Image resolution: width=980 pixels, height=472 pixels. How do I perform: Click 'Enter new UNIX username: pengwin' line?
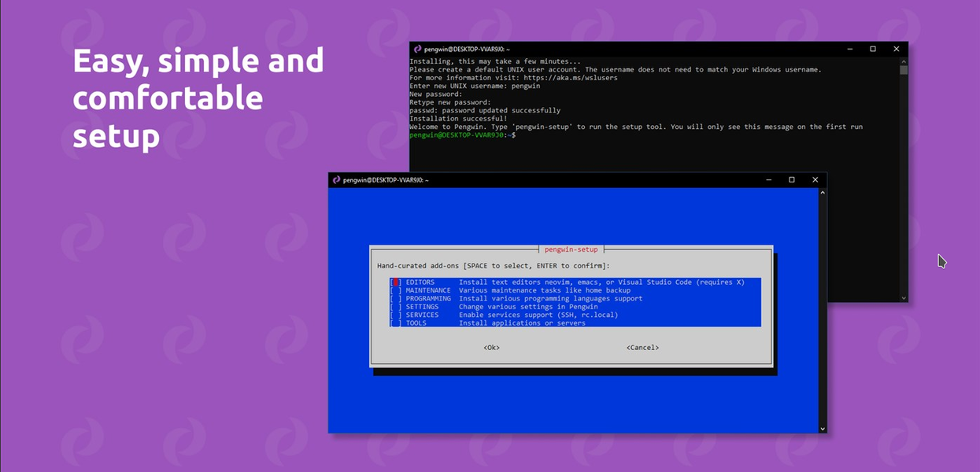[x=475, y=87]
